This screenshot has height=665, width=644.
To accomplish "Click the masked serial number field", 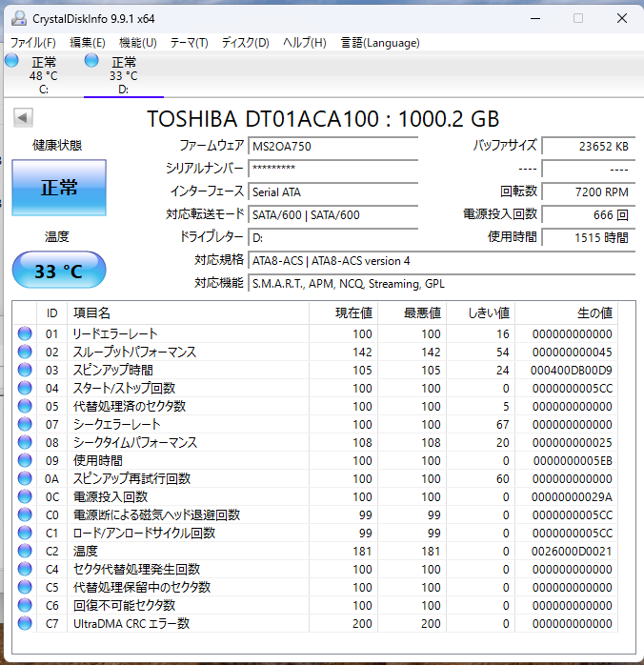I will point(333,169).
